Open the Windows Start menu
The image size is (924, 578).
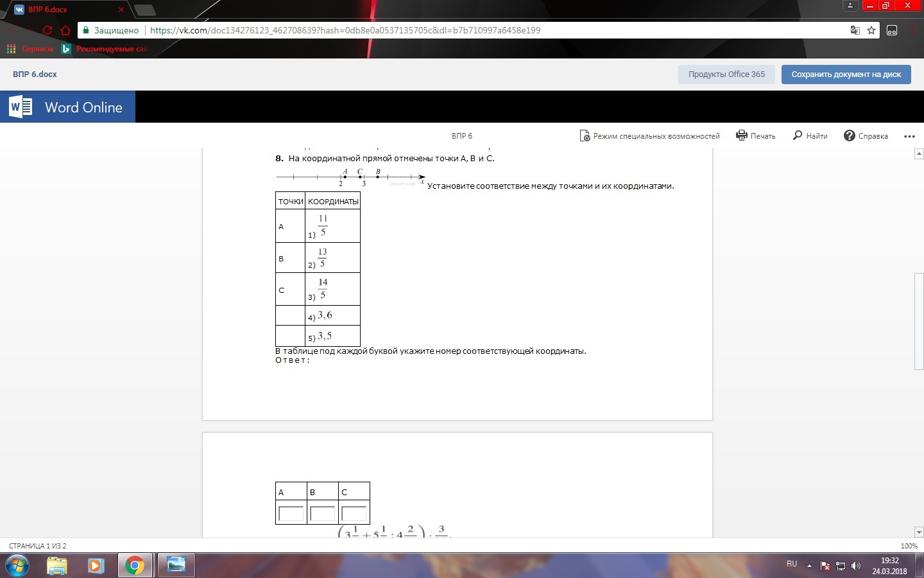point(17,566)
